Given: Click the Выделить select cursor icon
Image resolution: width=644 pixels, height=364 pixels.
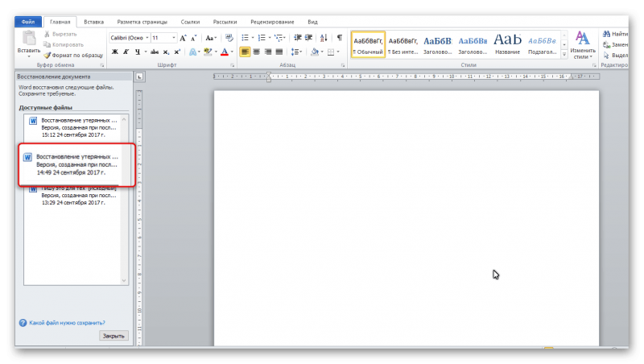Looking at the screenshot, I should click(x=607, y=55).
